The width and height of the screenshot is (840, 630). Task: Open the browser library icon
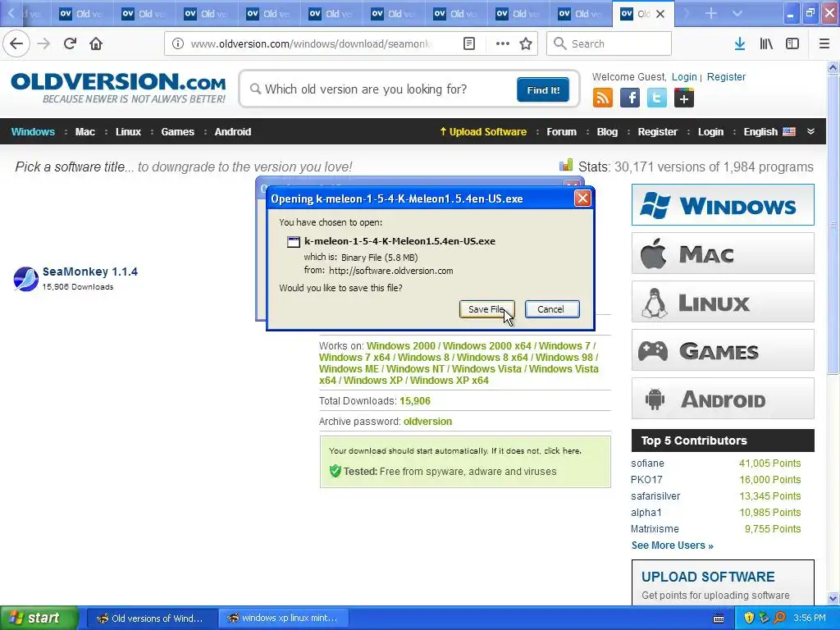(x=766, y=44)
